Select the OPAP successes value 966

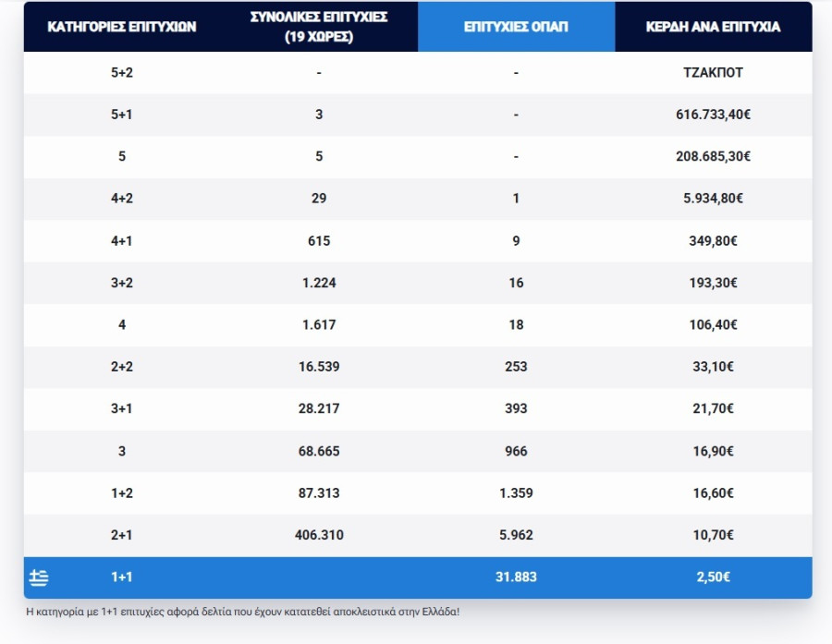click(516, 451)
